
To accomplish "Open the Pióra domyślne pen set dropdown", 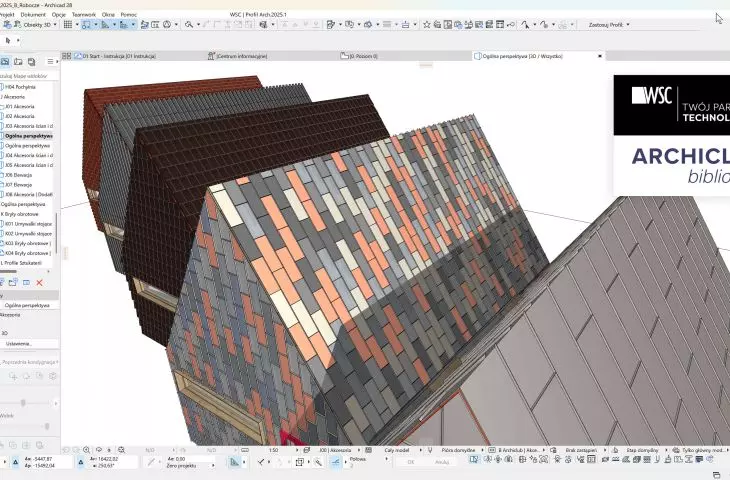I will click(461, 450).
